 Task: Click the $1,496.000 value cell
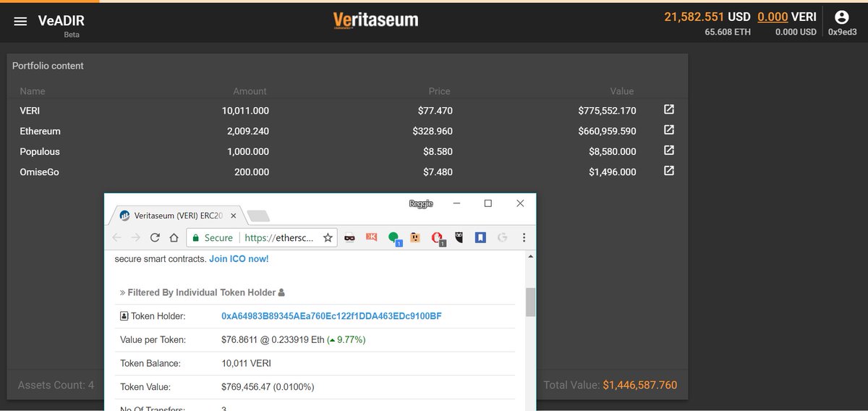(x=613, y=171)
